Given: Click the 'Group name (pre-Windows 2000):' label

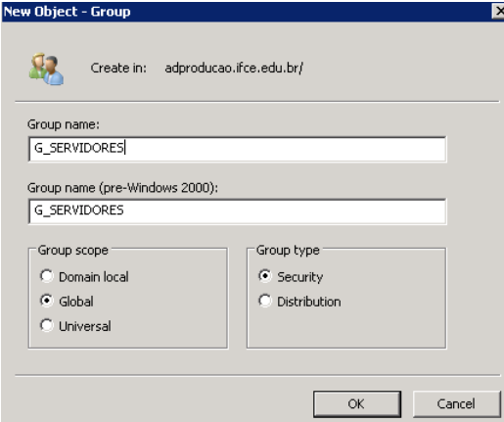Looking at the screenshot, I should pos(122,188).
